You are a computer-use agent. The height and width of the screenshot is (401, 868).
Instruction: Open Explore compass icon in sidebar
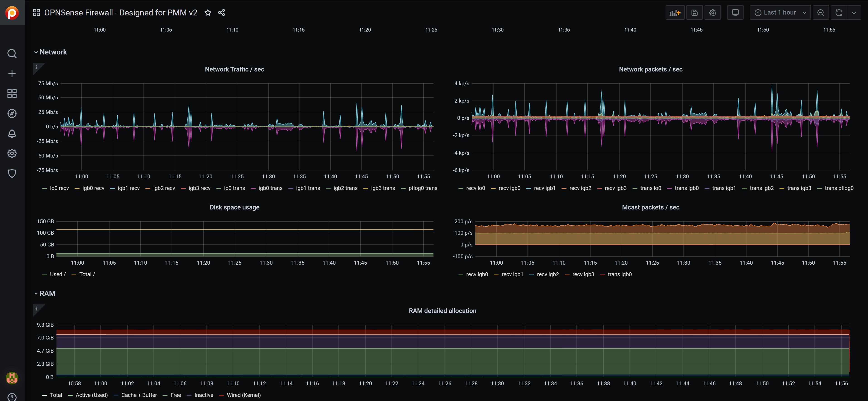pyautogui.click(x=12, y=113)
